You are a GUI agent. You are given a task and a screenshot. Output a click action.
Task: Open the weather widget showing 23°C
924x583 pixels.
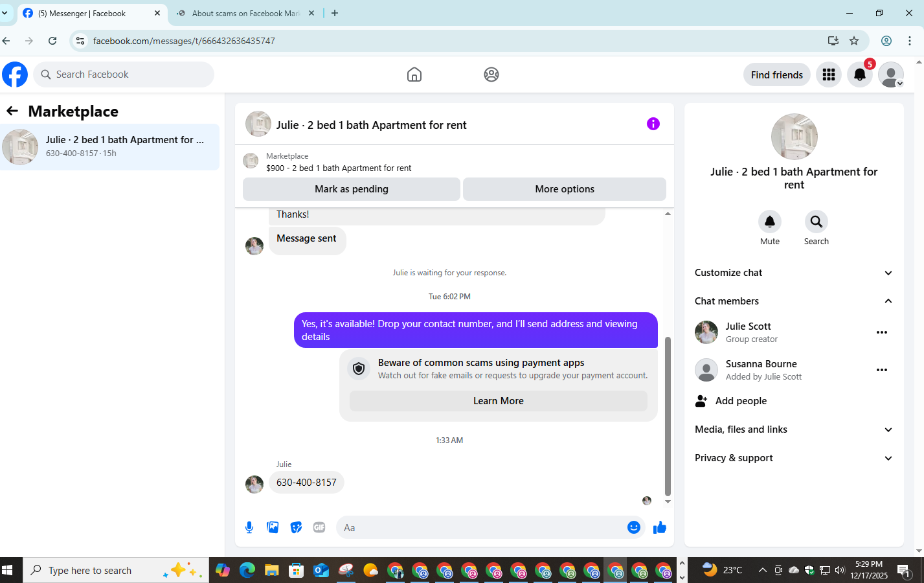pos(723,570)
